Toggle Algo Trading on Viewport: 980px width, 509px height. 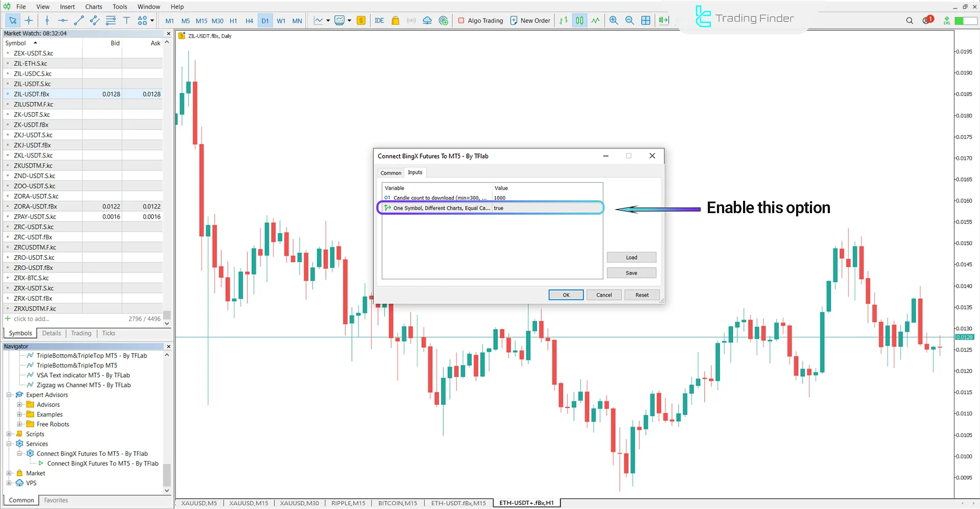[x=480, y=20]
